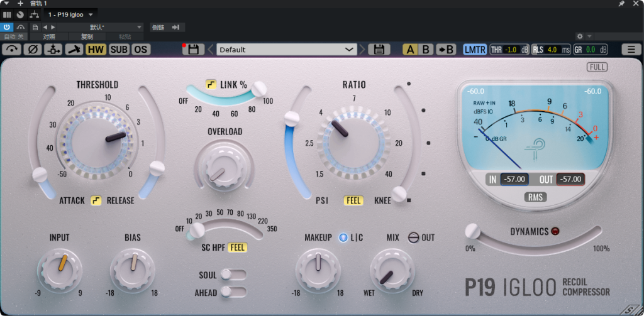Expand the top-left collapse triangle
This screenshot has width=644, height=316.
(x=6, y=3)
